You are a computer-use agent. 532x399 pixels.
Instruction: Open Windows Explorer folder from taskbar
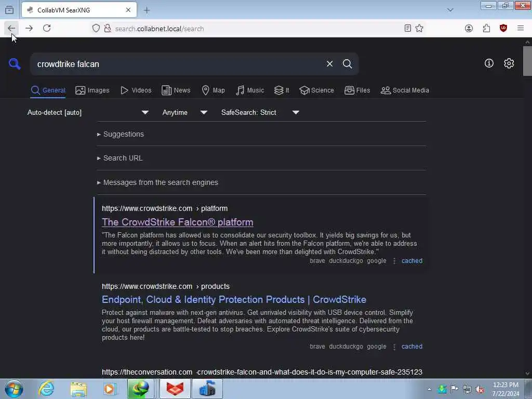point(78,389)
